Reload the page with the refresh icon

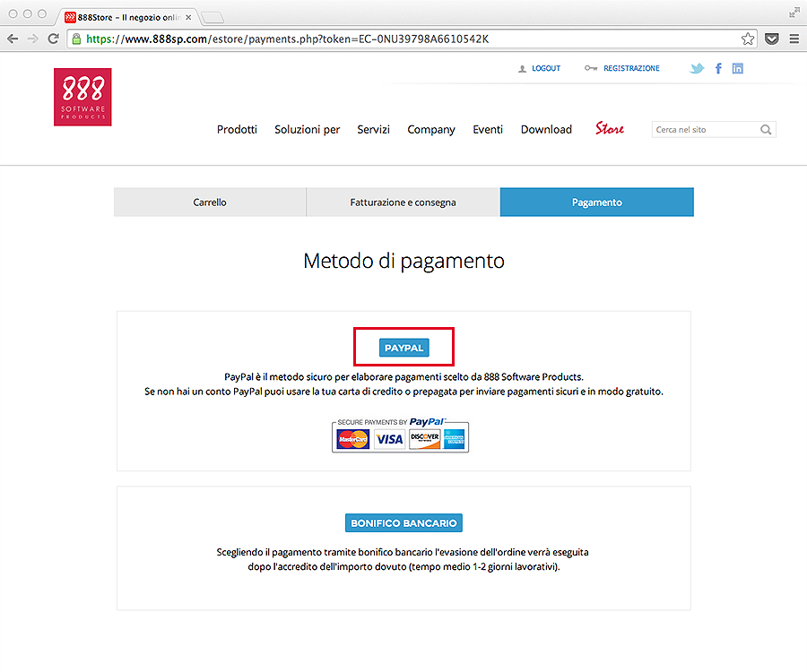pyautogui.click(x=53, y=39)
